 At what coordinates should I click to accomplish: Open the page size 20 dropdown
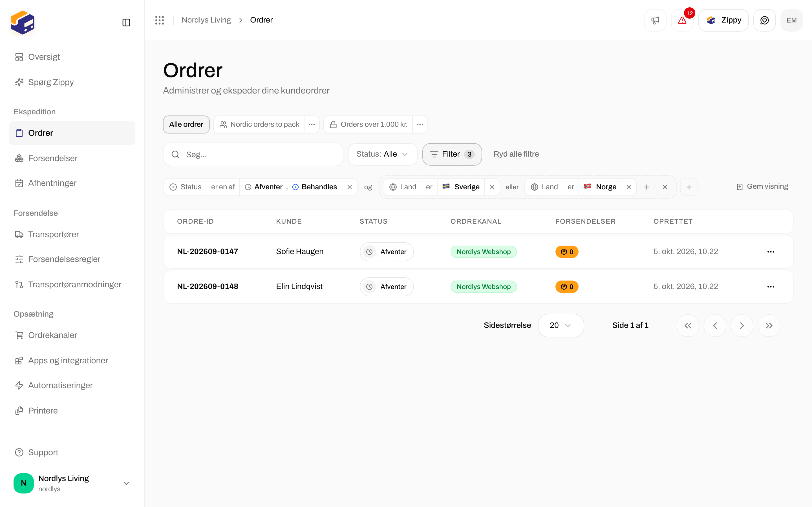(x=561, y=326)
